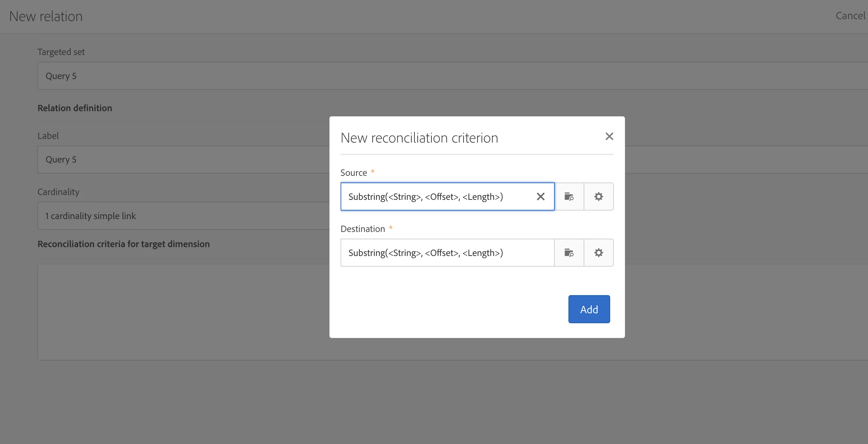The width and height of the screenshot is (868, 444).
Task: Click the Destination field label
Action: pyautogui.click(x=362, y=229)
